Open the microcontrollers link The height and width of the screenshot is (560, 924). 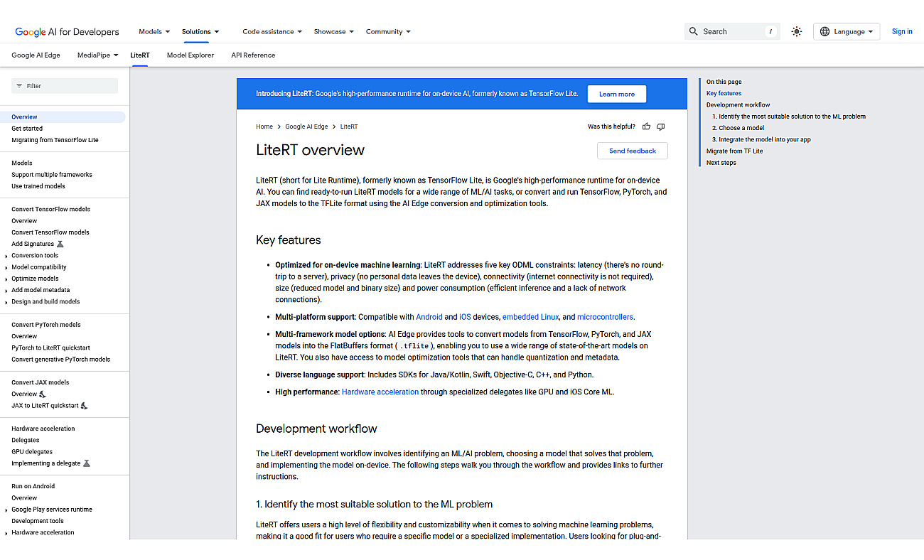(x=605, y=317)
